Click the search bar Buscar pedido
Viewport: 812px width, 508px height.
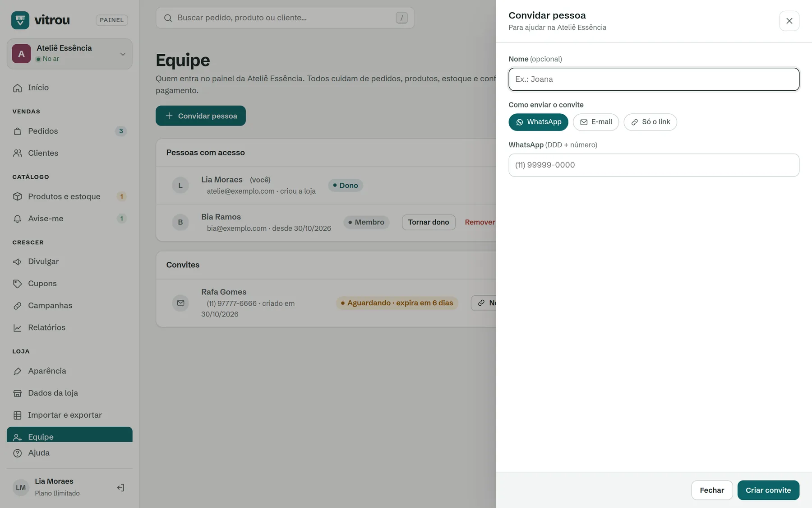(x=285, y=18)
